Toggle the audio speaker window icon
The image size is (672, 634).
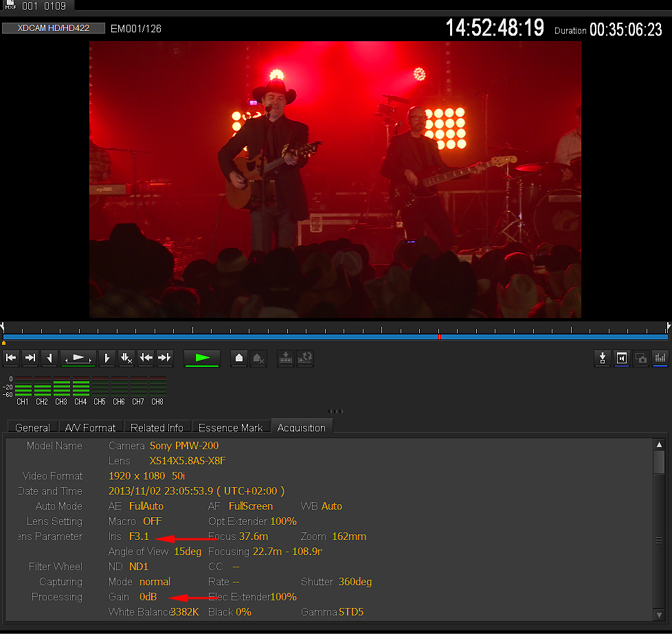click(x=622, y=358)
